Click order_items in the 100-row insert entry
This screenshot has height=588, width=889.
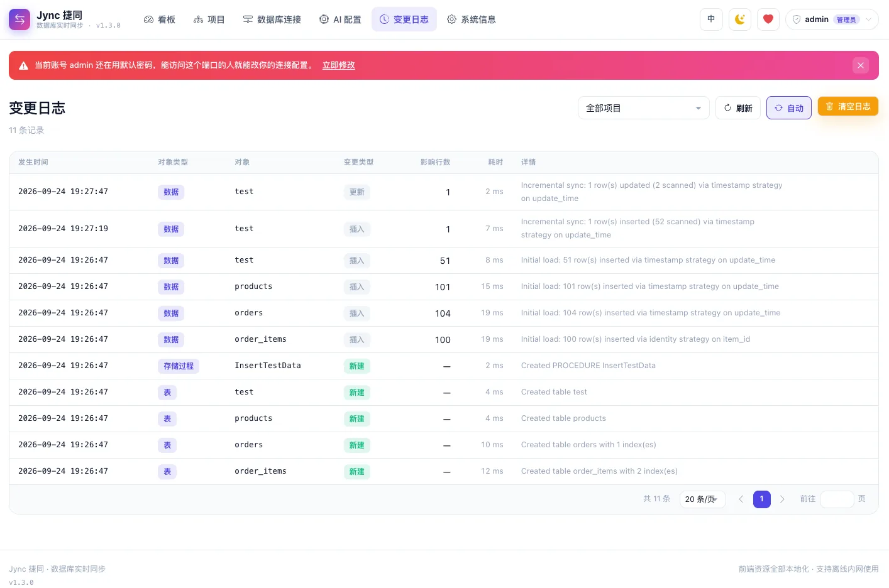(x=260, y=339)
